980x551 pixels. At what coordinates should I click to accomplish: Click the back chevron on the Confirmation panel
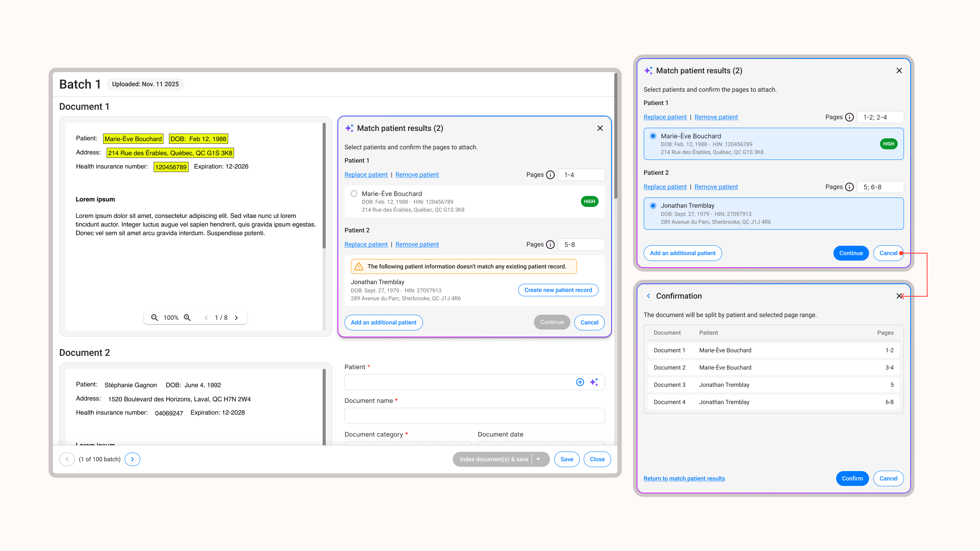pos(648,296)
